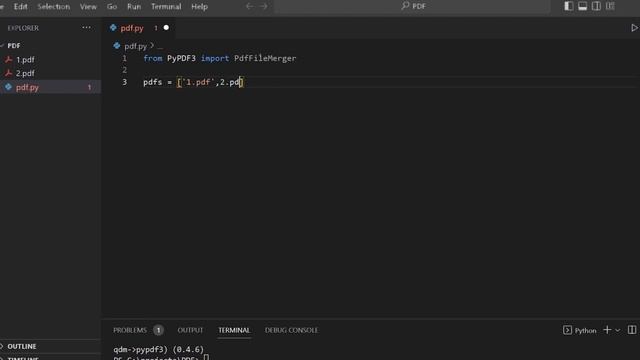Image resolution: width=640 pixels, height=360 pixels.
Task: Click the Python icon beside pdf.py in explorer
Action: click(x=8, y=87)
